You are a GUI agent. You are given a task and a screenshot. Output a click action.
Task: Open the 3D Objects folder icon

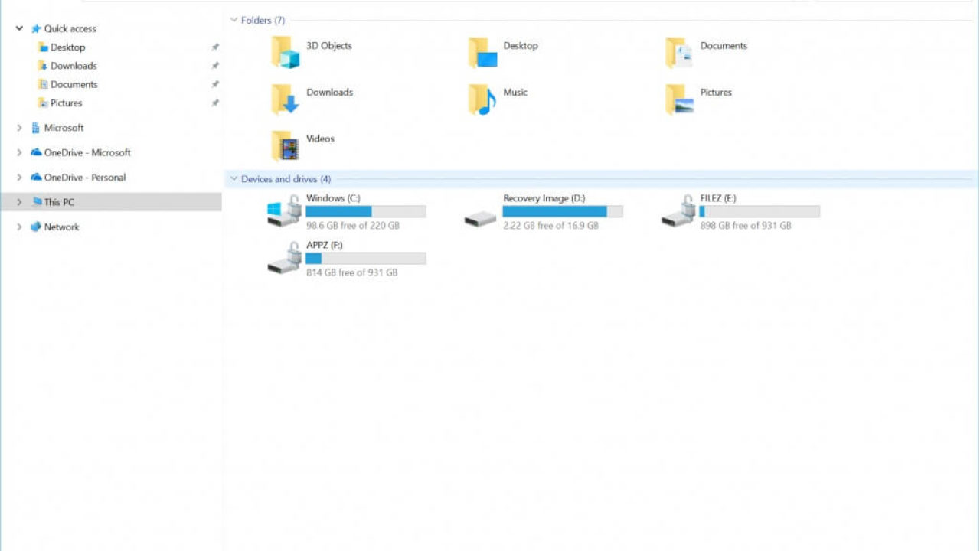coord(285,53)
